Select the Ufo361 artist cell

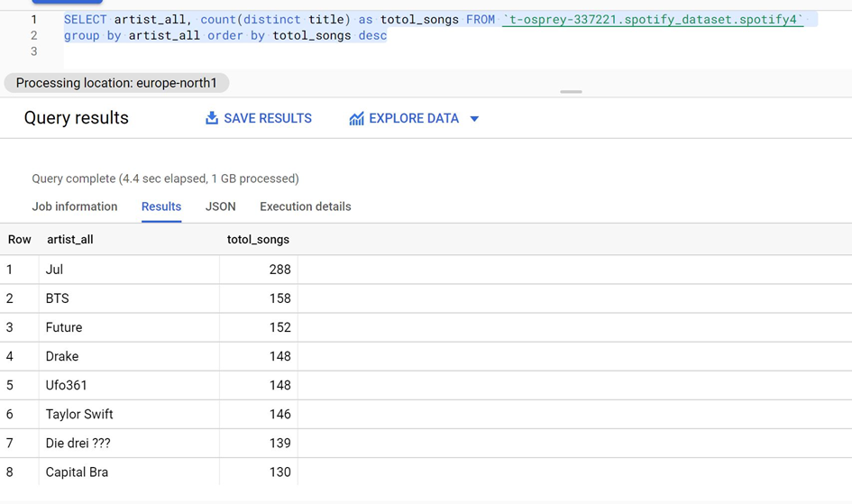129,385
